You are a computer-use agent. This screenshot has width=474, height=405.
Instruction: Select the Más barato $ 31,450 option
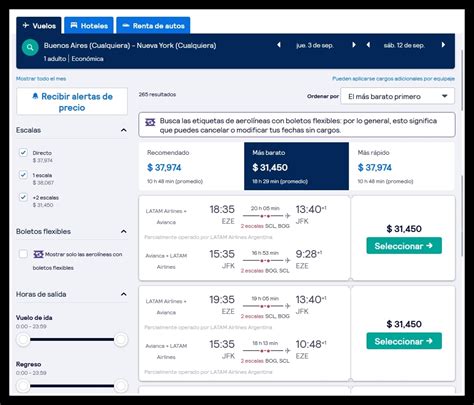(296, 166)
